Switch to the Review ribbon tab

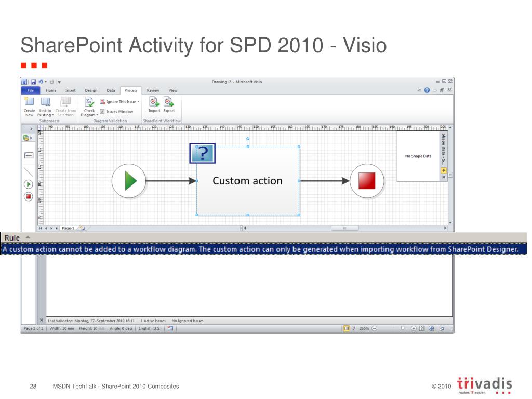pos(153,90)
